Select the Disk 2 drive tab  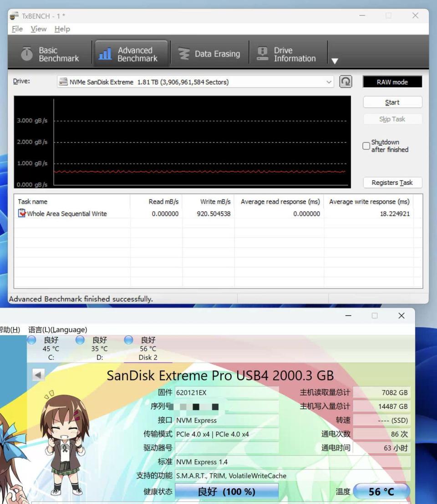click(148, 348)
